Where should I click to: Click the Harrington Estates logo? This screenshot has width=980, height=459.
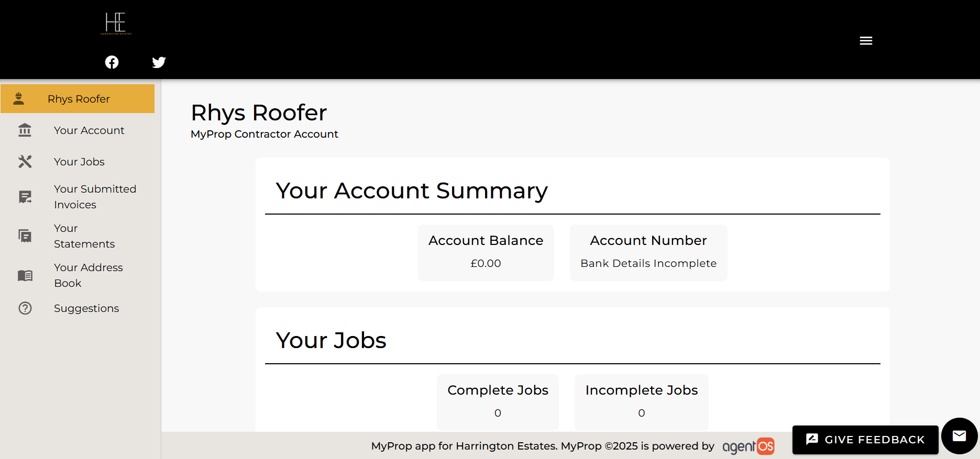pos(116,24)
